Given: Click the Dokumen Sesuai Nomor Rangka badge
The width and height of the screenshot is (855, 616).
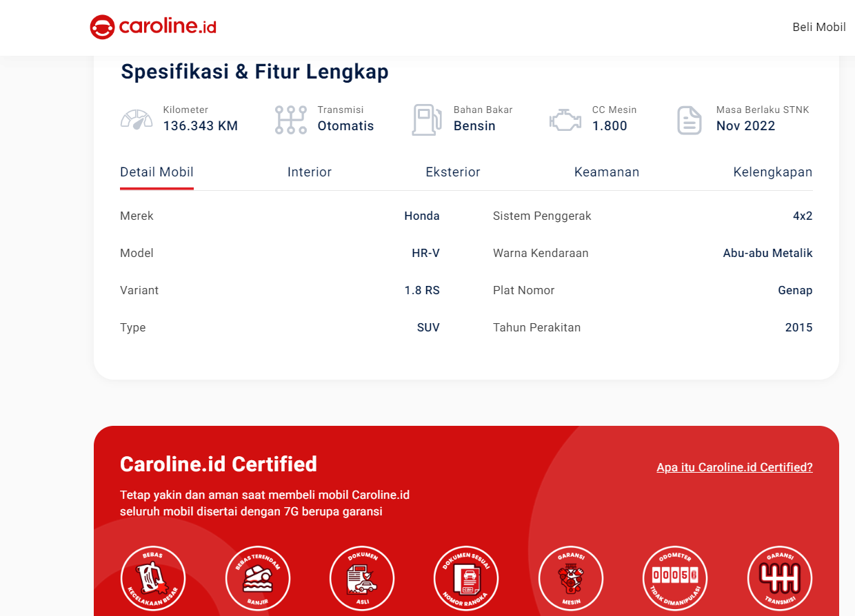Looking at the screenshot, I should pyautogui.click(x=466, y=579).
